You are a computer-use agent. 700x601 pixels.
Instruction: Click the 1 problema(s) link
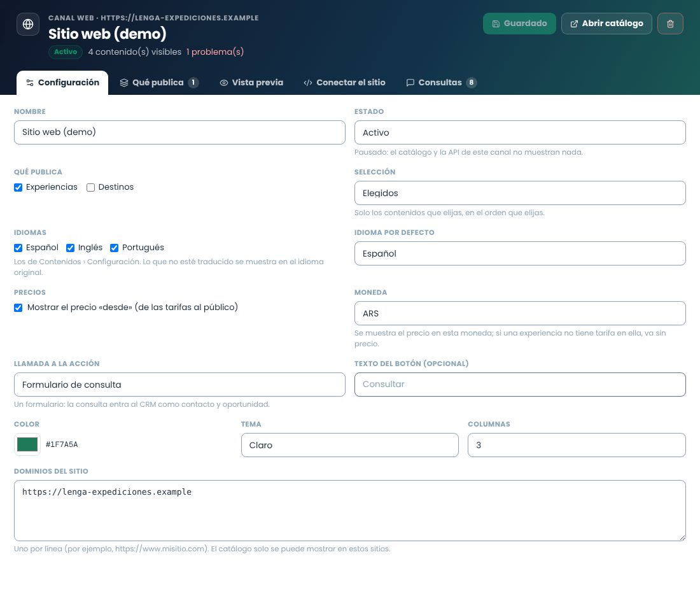pos(214,52)
